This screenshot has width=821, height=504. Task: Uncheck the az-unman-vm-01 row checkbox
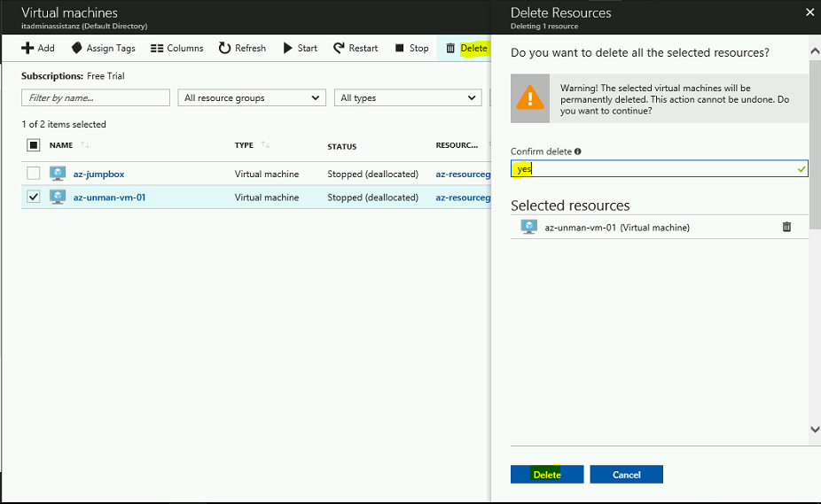tap(34, 197)
